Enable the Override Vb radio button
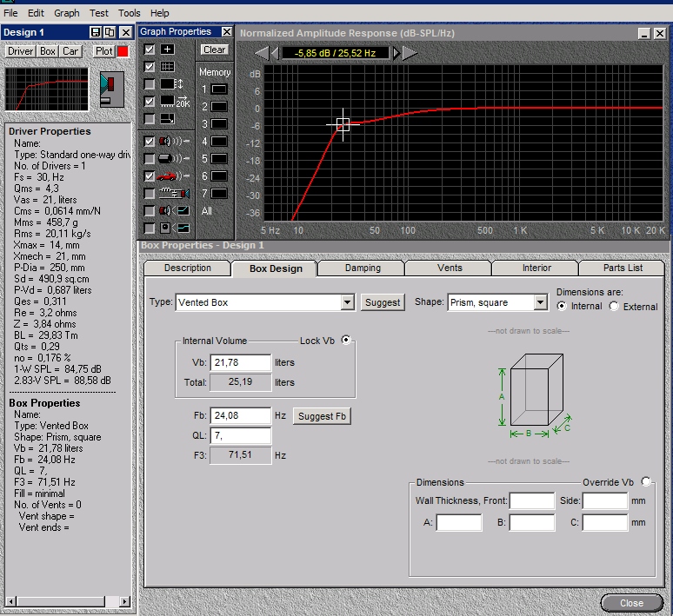673x616 pixels. pyautogui.click(x=646, y=482)
